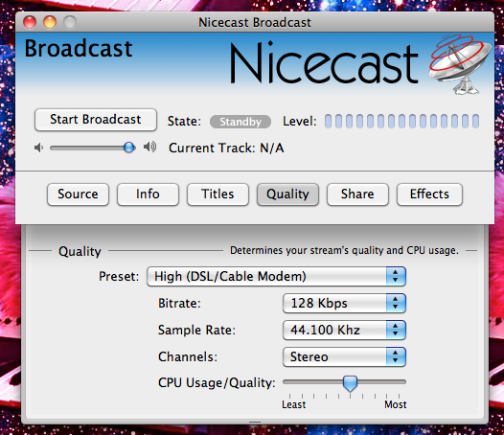Screen dimensions: 504x435
Task: Switch to the Titles section
Action: pyautogui.click(x=218, y=195)
